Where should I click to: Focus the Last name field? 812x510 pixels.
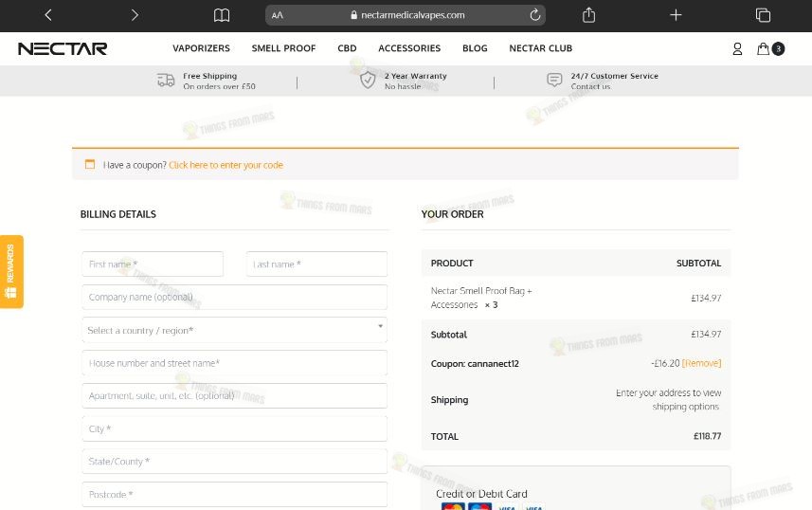[x=316, y=264]
